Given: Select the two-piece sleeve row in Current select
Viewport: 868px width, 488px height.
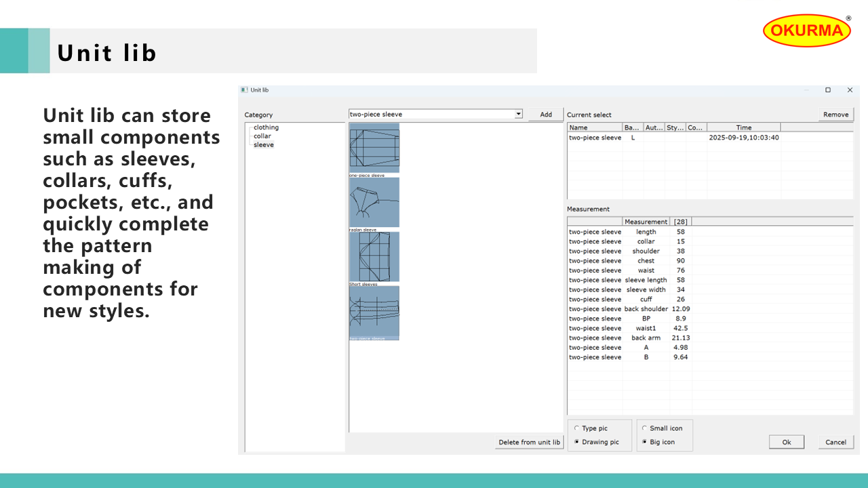Looking at the screenshot, I should [x=595, y=138].
